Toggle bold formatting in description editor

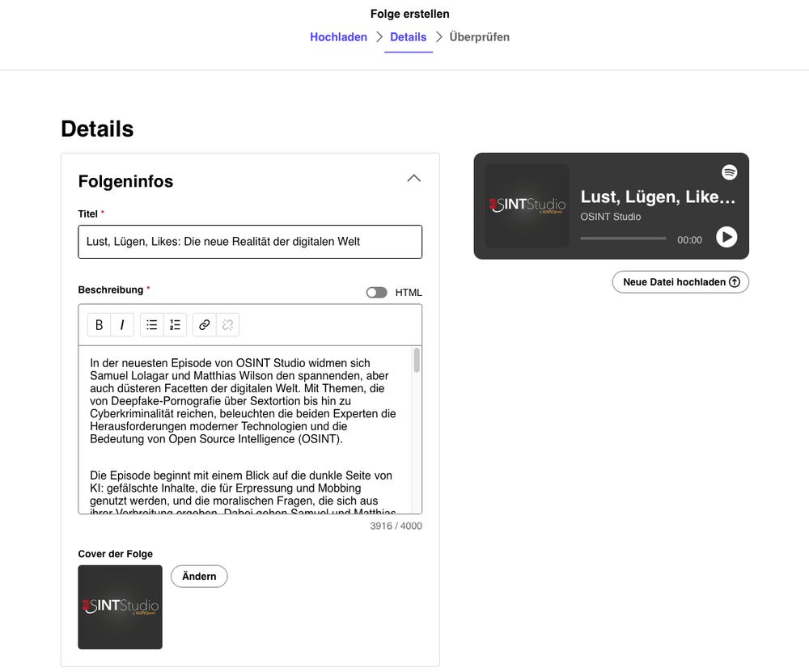point(99,325)
